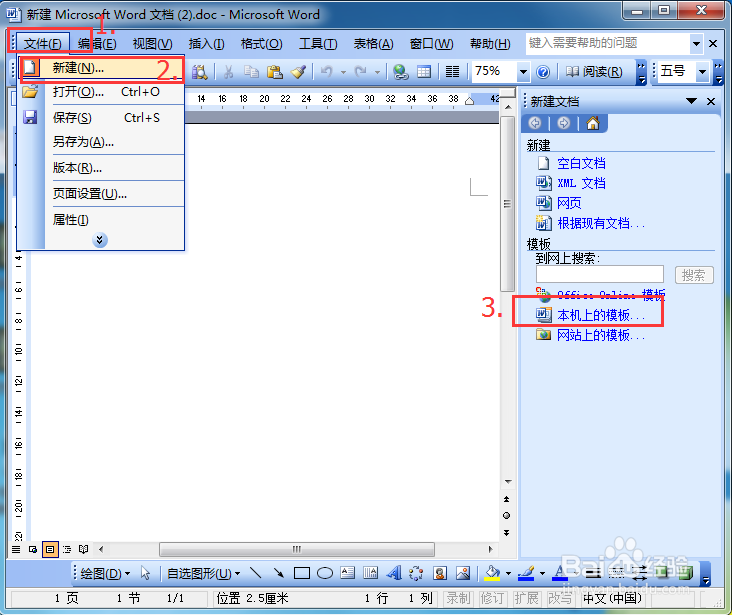Click the Research binoculars toolbar icon
The image size is (732, 615).
click(200, 71)
